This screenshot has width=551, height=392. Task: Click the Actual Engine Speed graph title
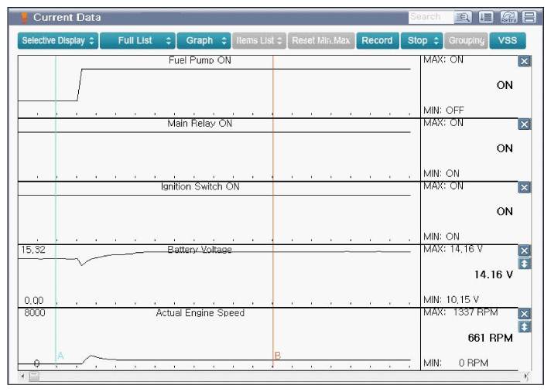200,312
